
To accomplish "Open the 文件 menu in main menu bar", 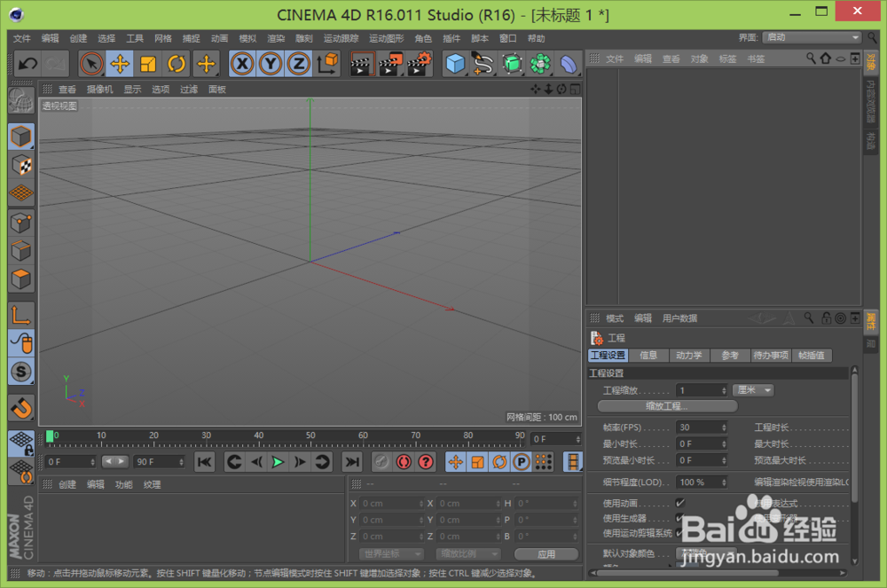I will [21, 38].
